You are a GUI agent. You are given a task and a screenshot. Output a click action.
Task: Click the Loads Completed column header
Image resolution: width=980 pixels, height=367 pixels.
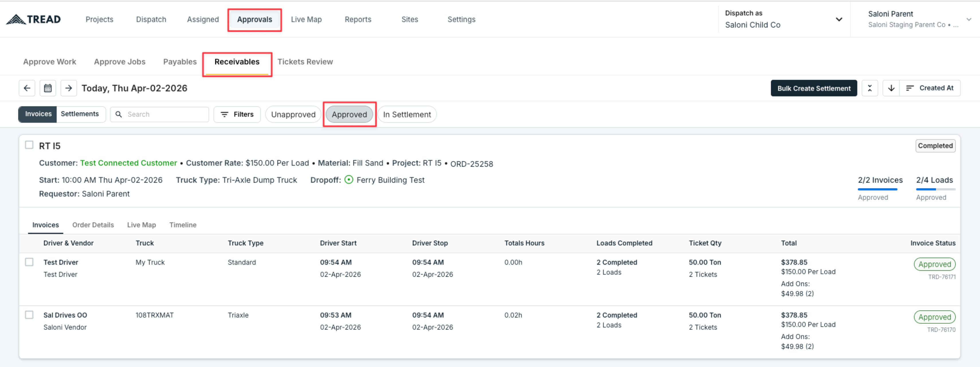(624, 243)
